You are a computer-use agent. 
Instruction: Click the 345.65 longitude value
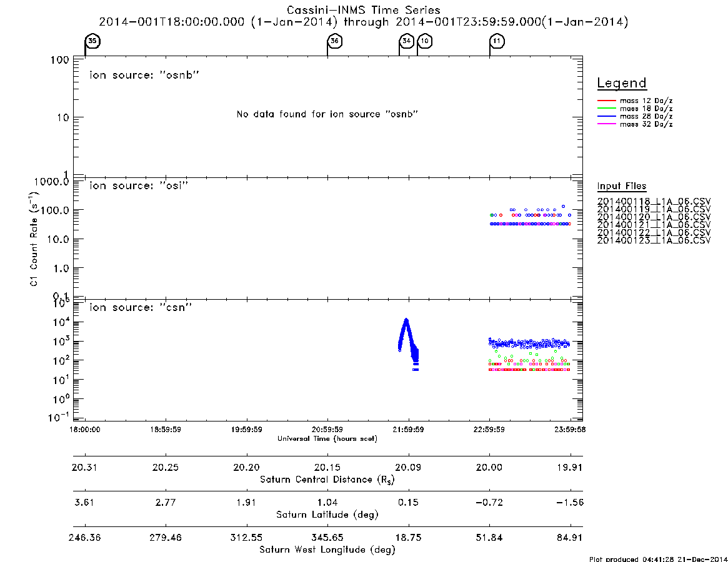(x=327, y=538)
